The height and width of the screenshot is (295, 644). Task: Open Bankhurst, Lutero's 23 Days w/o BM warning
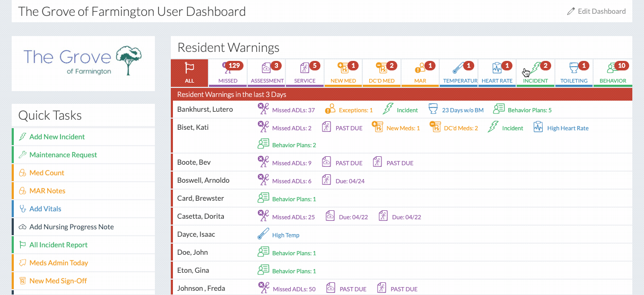tap(463, 110)
